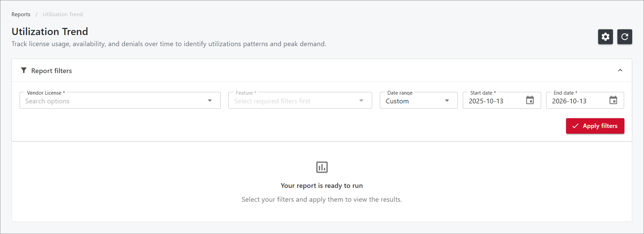Screen dimensions: 644x234
Task: Apply filters to run the report
Action: 595,126
